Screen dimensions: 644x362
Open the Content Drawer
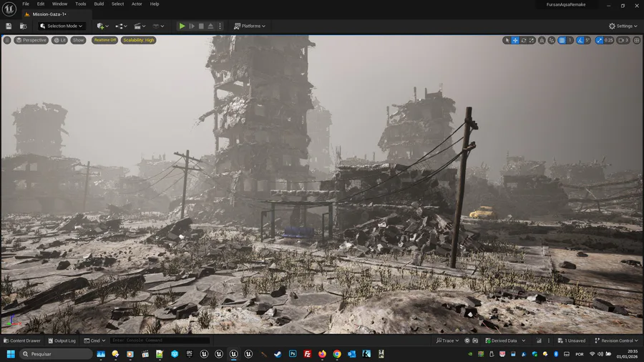coord(22,341)
